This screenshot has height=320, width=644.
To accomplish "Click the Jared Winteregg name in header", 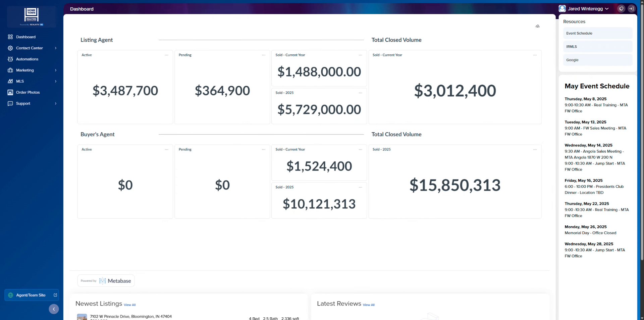I will point(585,9).
